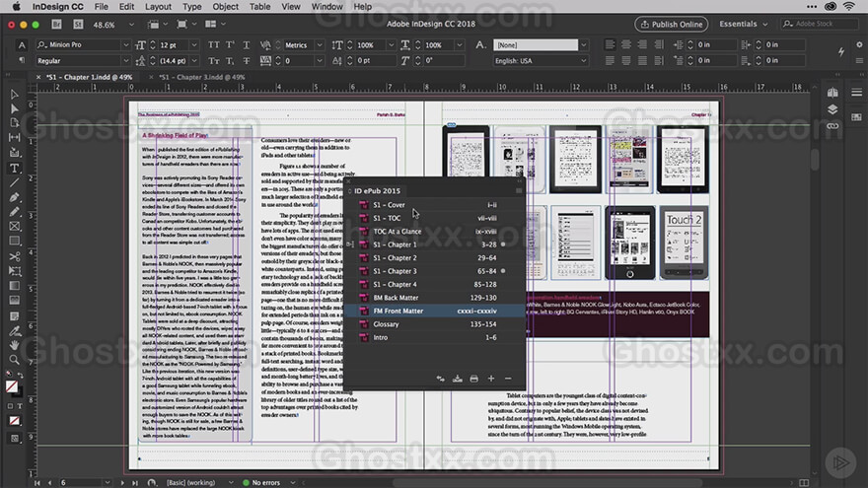The height and width of the screenshot is (488, 868).
Task: Open the Regular font style dropdown
Action: [125, 60]
